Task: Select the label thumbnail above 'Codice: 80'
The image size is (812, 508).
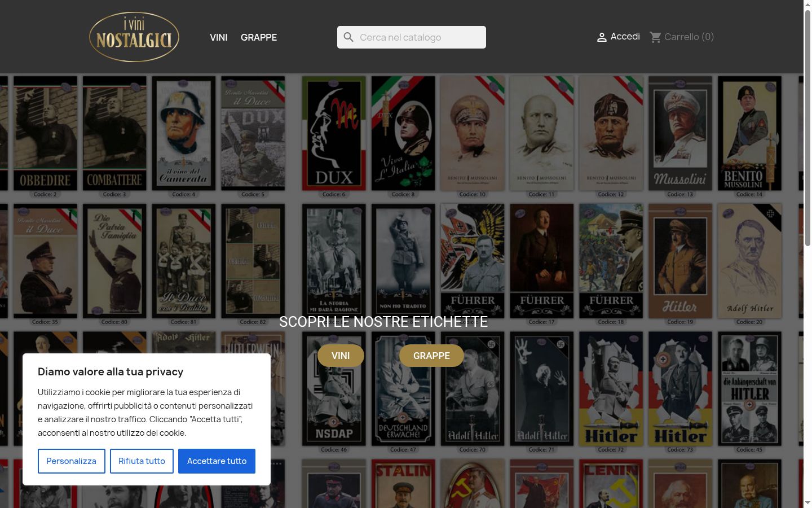Action: [114, 261]
